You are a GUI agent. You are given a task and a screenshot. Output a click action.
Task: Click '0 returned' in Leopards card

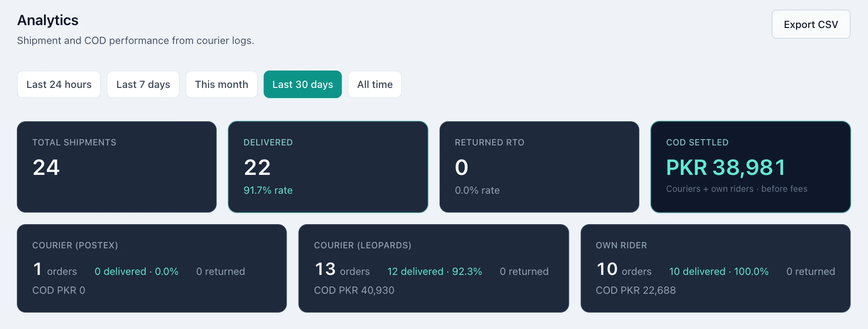pos(524,272)
